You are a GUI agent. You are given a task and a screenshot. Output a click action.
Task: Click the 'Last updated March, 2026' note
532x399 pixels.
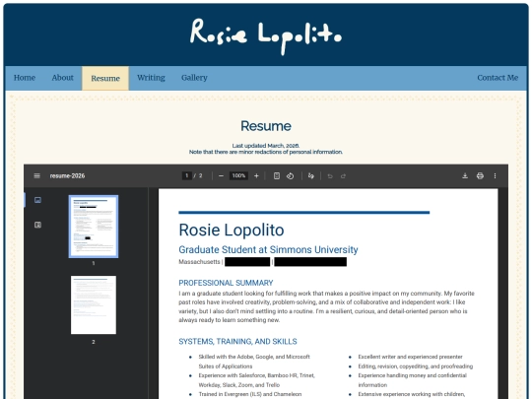point(266,146)
